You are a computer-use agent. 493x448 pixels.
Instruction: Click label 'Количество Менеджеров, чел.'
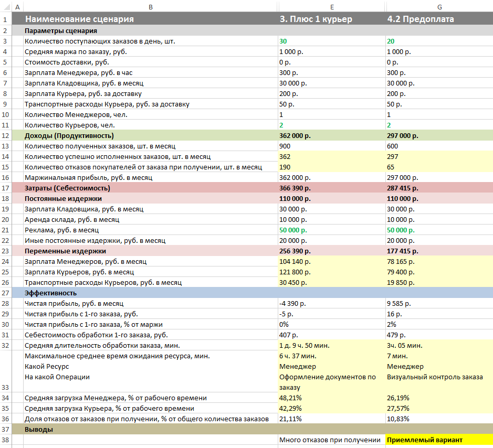[76, 115]
